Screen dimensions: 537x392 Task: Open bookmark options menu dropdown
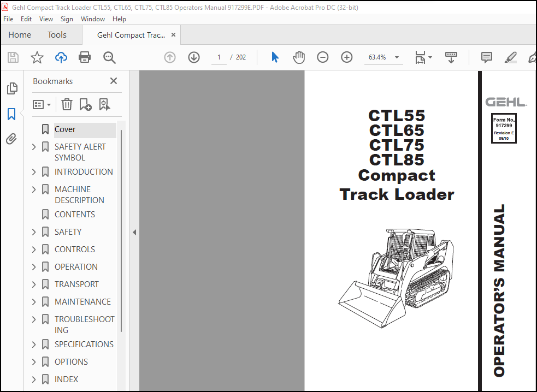pyautogui.click(x=42, y=104)
